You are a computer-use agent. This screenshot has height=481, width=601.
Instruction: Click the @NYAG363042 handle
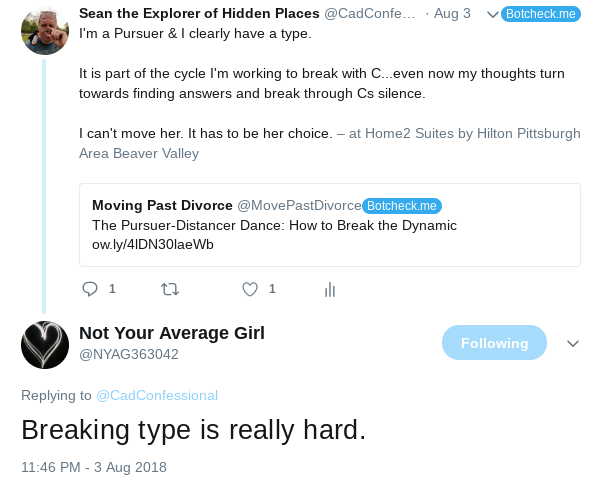(129, 354)
